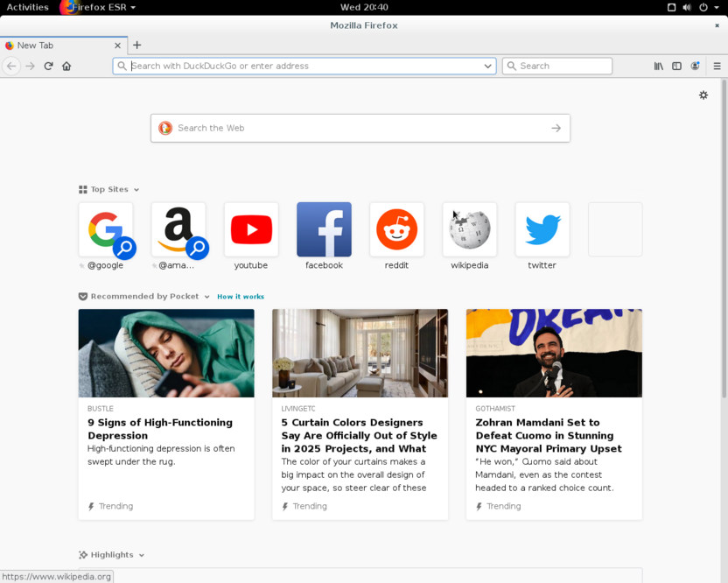The image size is (728, 583).
Task: Open the Library toolbar icon
Action: 658,66
